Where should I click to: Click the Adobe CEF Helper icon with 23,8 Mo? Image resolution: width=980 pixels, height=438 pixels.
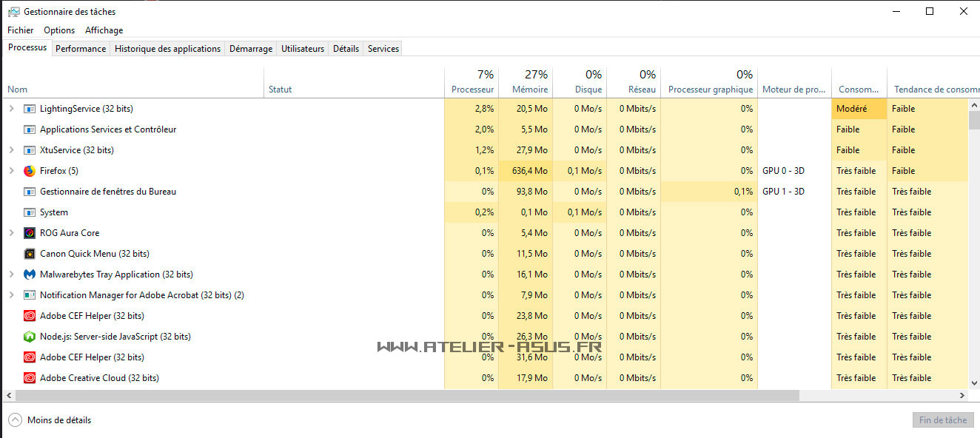[30, 316]
